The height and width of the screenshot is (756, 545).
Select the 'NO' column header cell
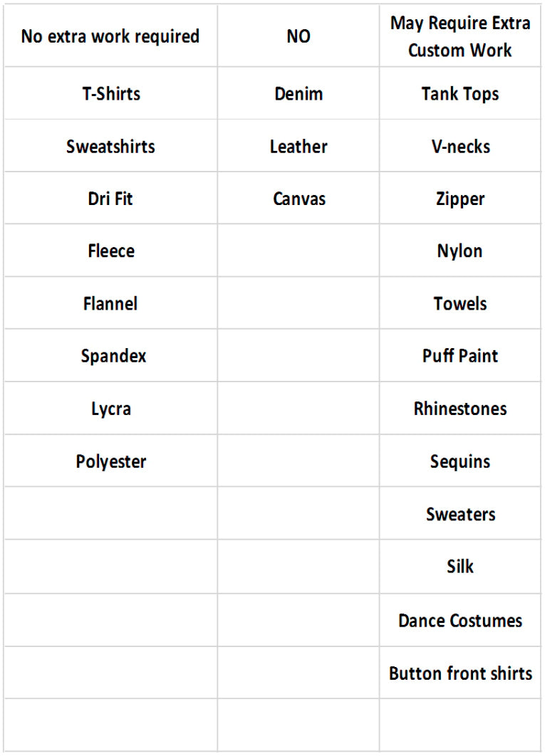point(299,36)
